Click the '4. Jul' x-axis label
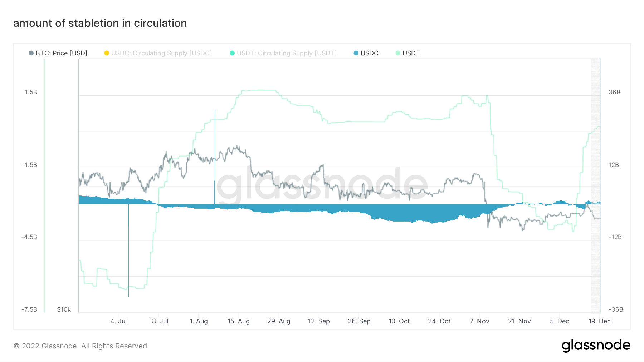This screenshot has height=362, width=644. (118, 321)
